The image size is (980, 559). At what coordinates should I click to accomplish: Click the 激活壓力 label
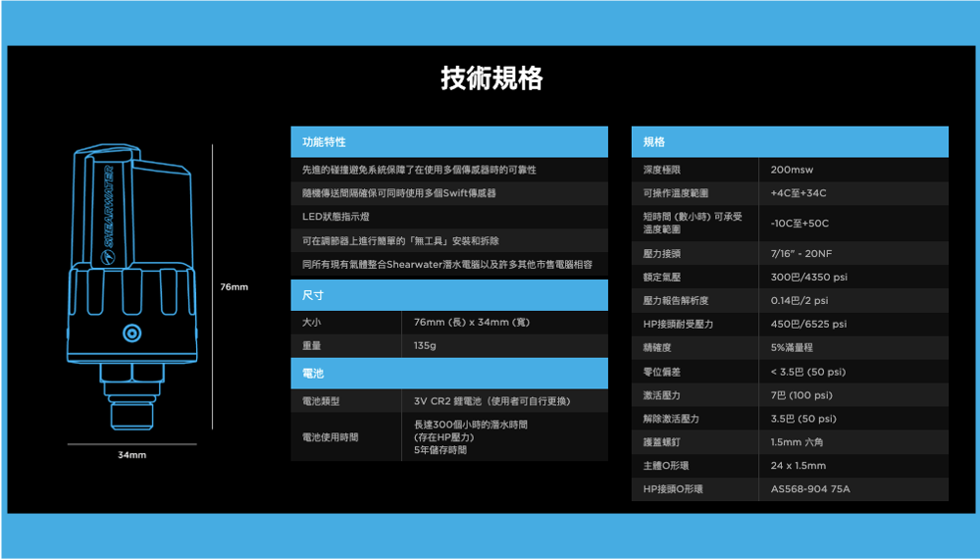pos(662,395)
